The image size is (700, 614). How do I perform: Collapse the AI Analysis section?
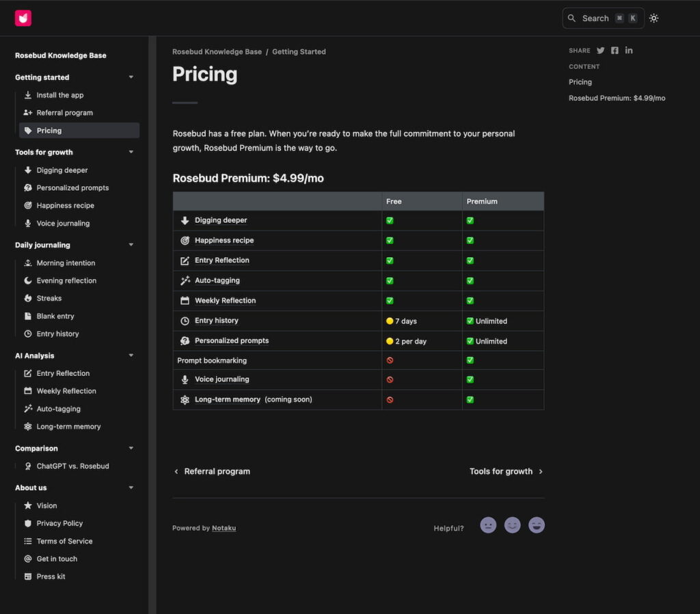tap(131, 356)
